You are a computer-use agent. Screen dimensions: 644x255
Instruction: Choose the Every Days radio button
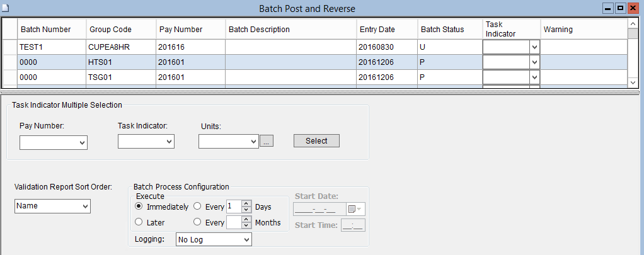198,206
